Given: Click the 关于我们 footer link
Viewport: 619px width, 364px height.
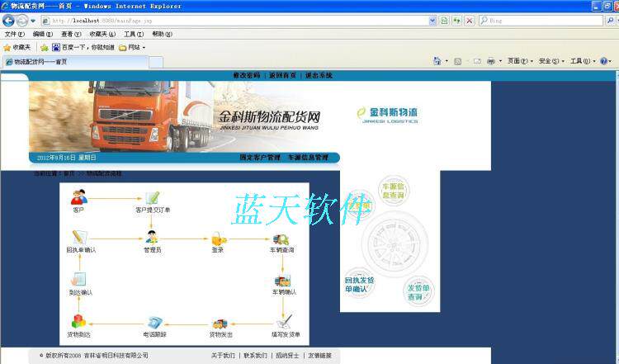Looking at the screenshot, I should point(223,356).
